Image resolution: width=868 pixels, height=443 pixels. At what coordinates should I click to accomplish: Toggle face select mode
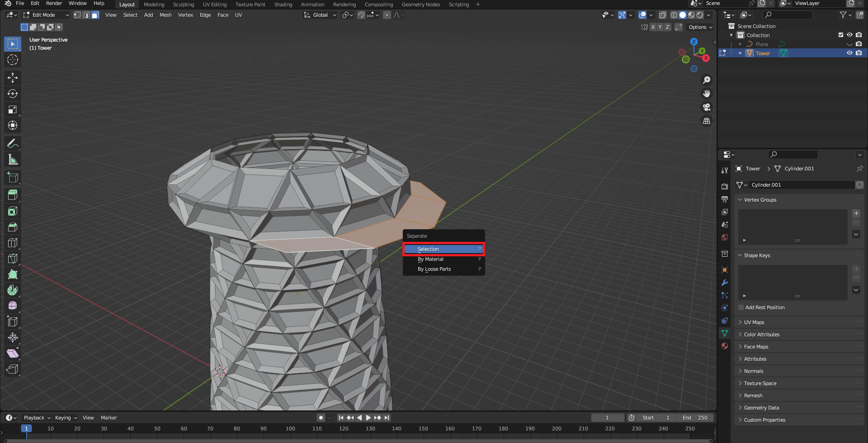click(95, 15)
